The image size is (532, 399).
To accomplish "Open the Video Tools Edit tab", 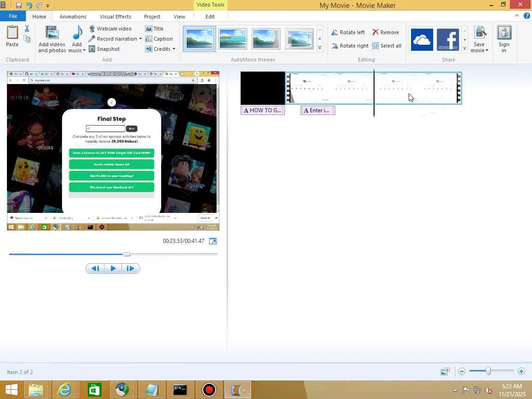I will click(x=210, y=17).
